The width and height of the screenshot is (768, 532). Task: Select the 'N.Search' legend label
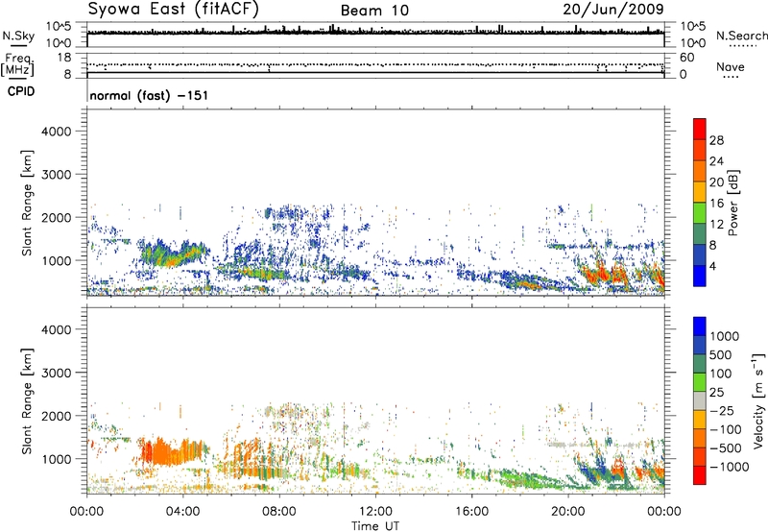(x=742, y=36)
